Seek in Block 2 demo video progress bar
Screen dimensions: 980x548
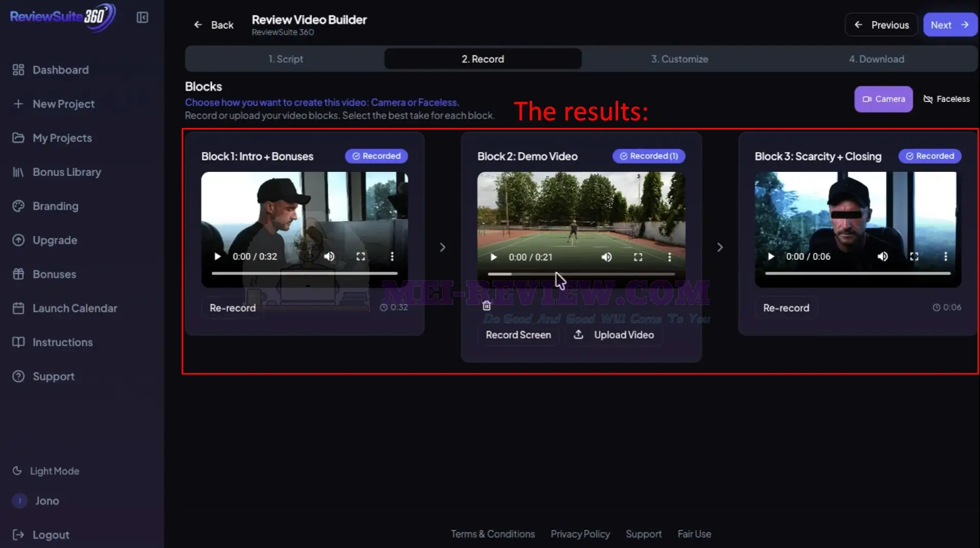tap(581, 274)
